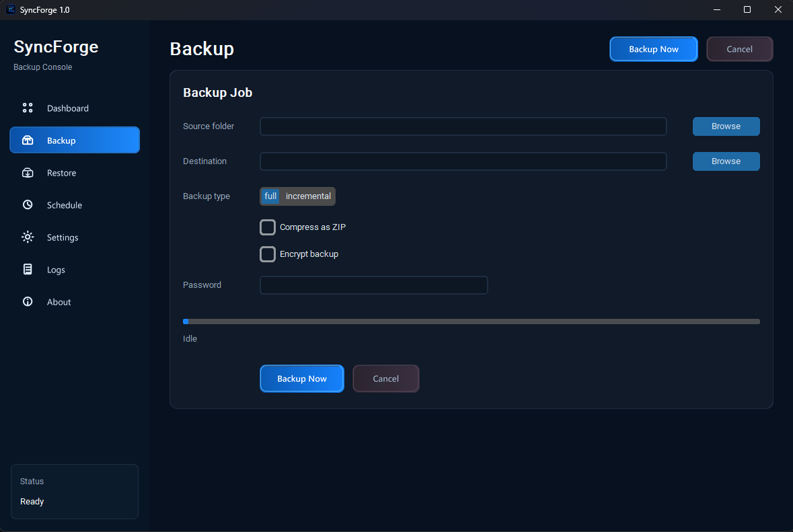793x532 pixels.
Task: Click the Schedule clock icon
Action: click(28, 205)
